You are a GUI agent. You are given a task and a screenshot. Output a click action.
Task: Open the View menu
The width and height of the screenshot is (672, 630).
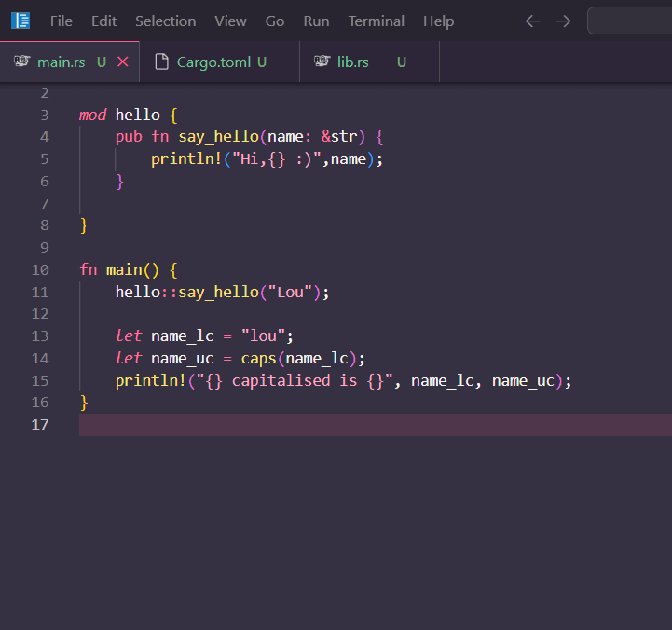pyautogui.click(x=230, y=21)
